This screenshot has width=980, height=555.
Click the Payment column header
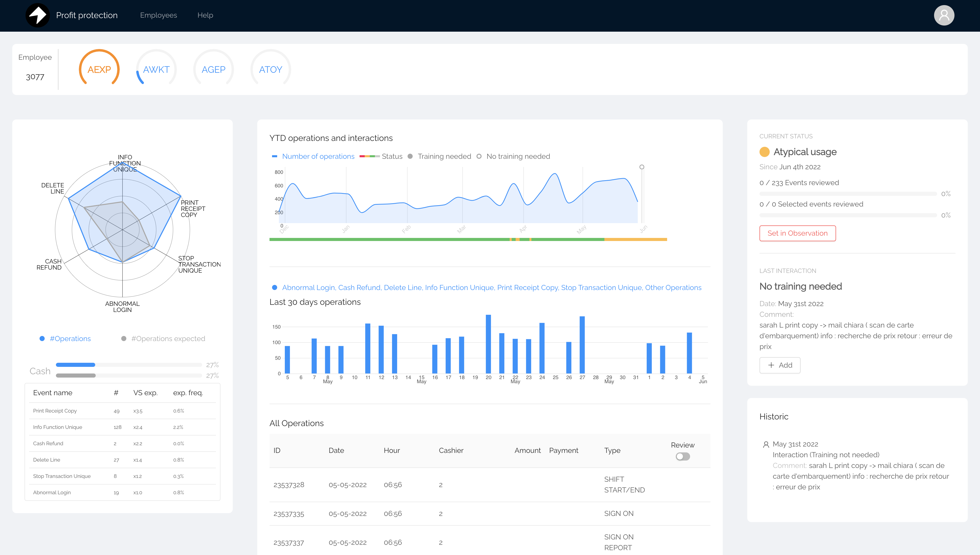[x=563, y=451]
